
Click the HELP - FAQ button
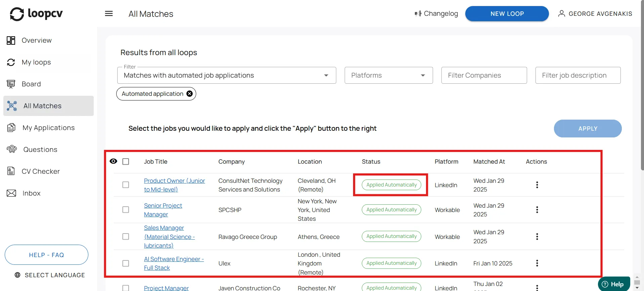(46, 255)
